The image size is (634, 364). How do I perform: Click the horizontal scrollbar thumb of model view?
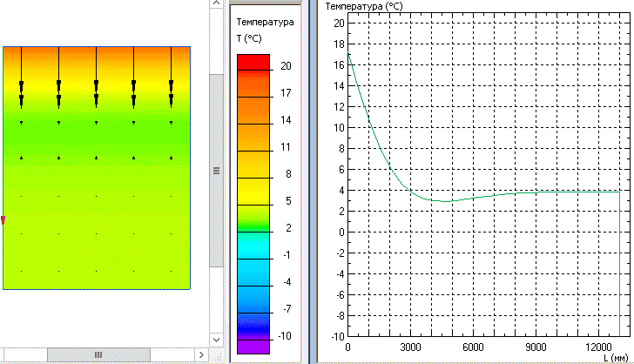click(98, 355)
